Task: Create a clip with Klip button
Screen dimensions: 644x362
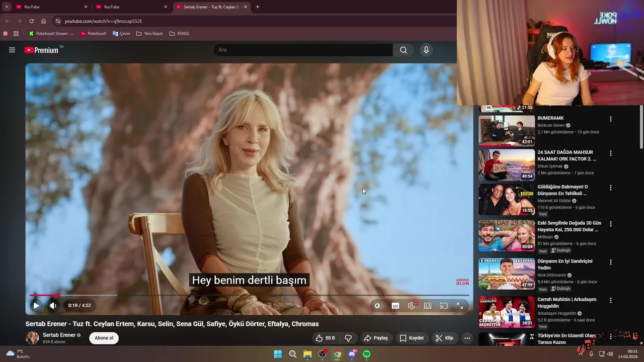Action: click(444, 338)
